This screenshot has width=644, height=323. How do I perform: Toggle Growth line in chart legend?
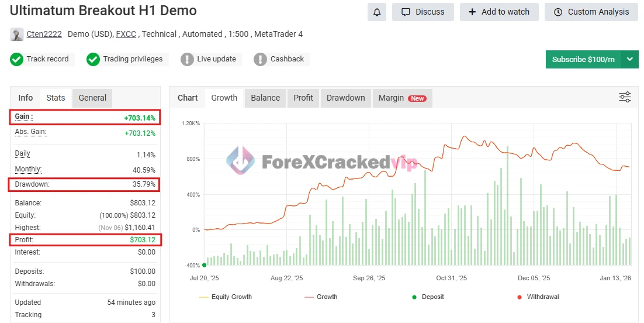click(321, 297)
